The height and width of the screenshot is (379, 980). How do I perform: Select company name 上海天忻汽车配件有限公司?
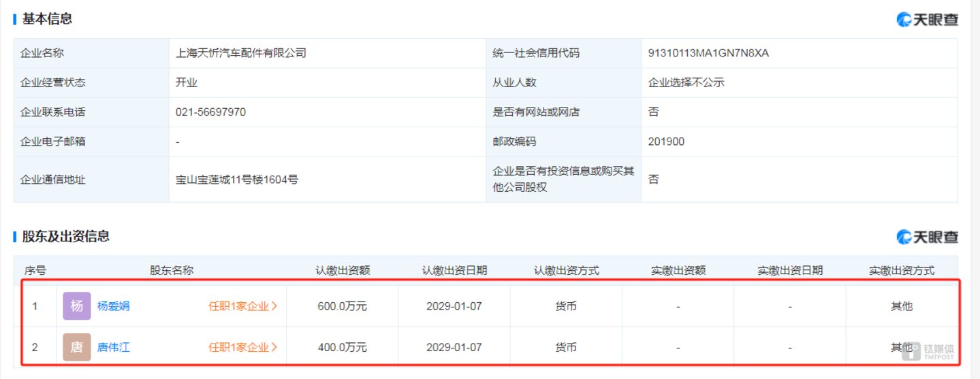(240, 53)
